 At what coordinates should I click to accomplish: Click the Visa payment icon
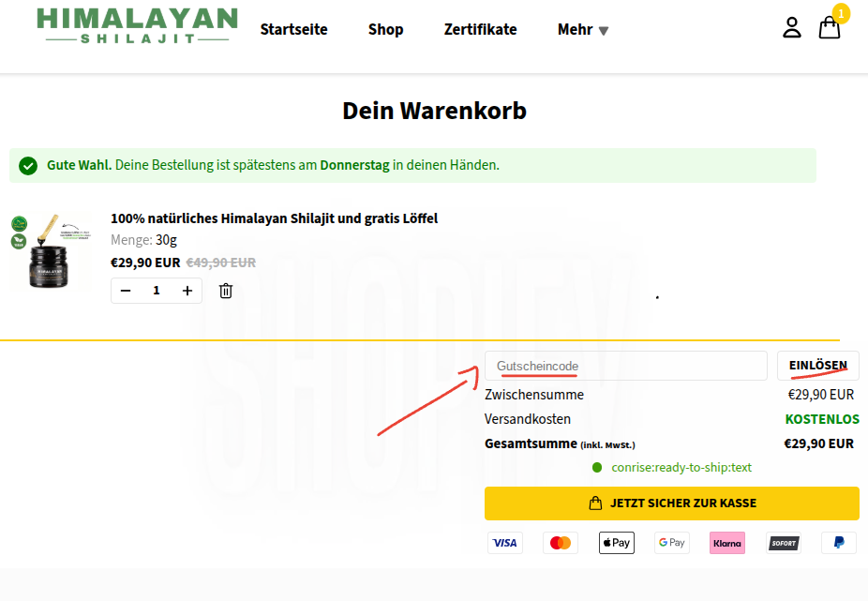tap(504, 543)
